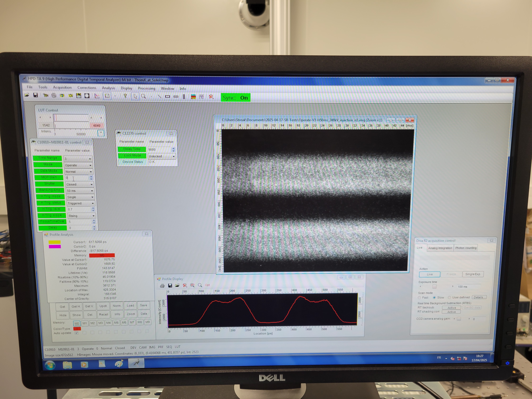Toggle the M0 Auto update checkbox

(77, 333)
